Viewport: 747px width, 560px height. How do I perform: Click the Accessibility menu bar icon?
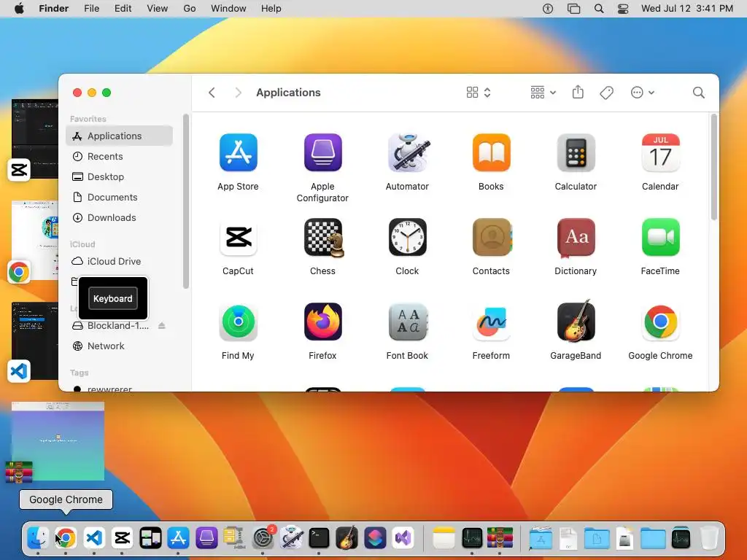click(548, 9)
